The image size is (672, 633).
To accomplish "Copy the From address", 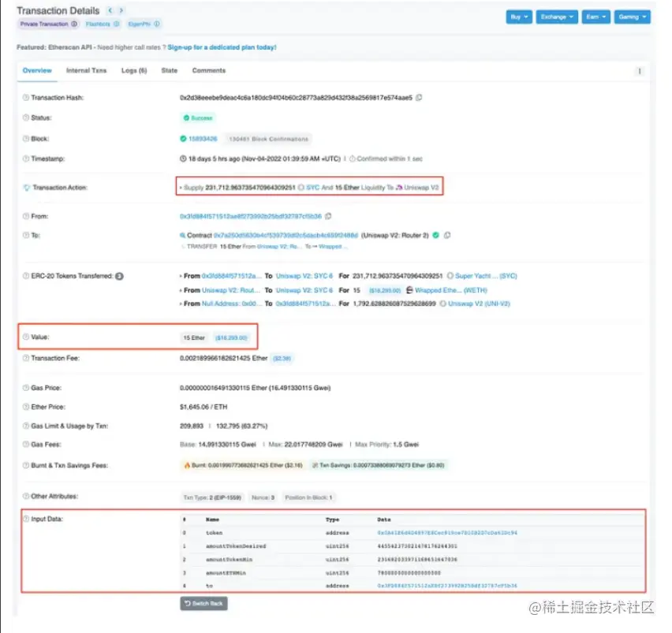I will (328, 216).
